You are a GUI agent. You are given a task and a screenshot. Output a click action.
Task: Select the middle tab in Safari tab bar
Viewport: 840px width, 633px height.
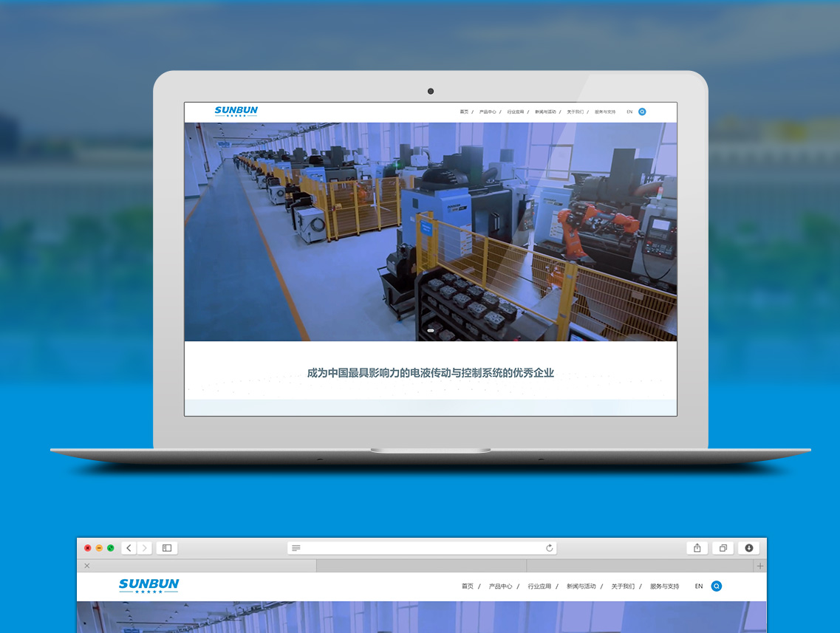[421, 566]
